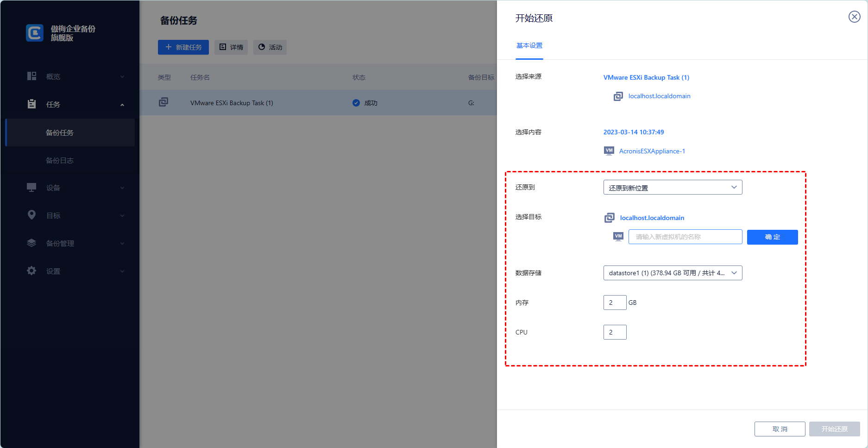Viewport: 868px width, 448px height.
Task: Collapse the 任务 sidebar section
Action: pyautogui.click(x=122, y=105)
